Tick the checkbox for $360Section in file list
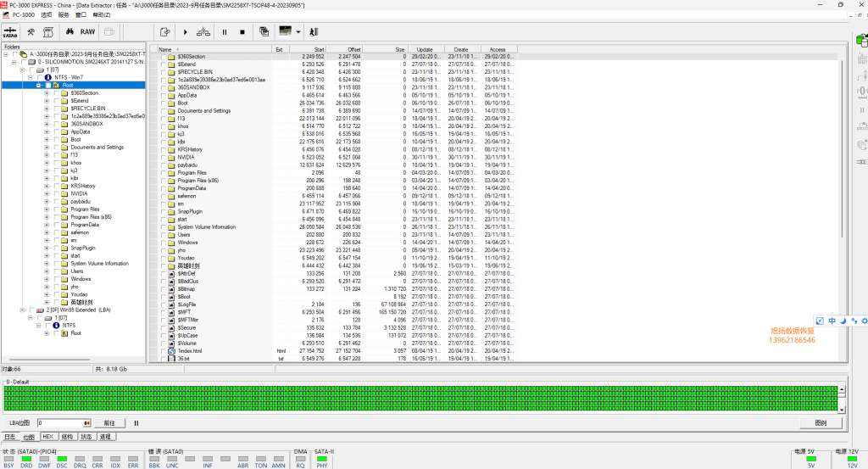The width and height of the screenshot is (868, 469). [164, 57]
